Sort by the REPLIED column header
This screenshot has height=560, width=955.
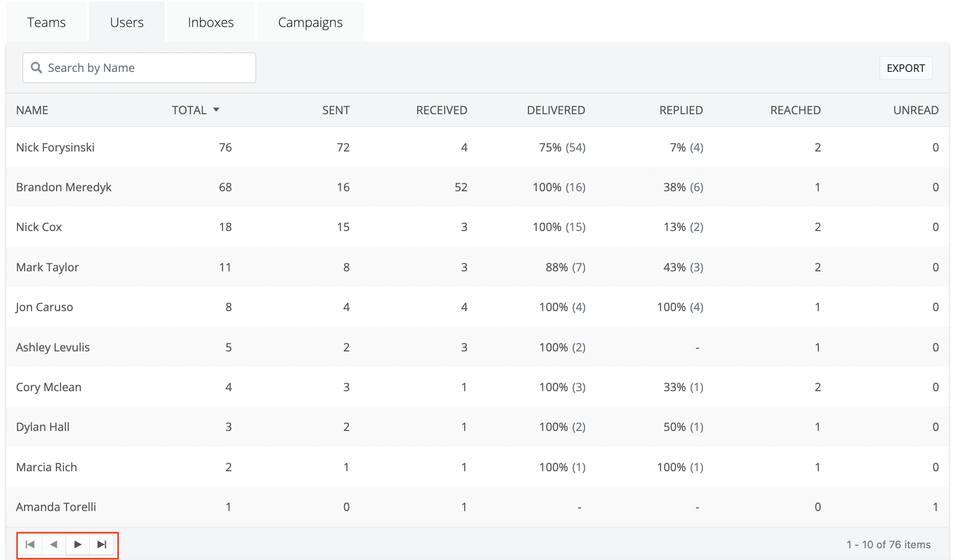tap(681, 110)
